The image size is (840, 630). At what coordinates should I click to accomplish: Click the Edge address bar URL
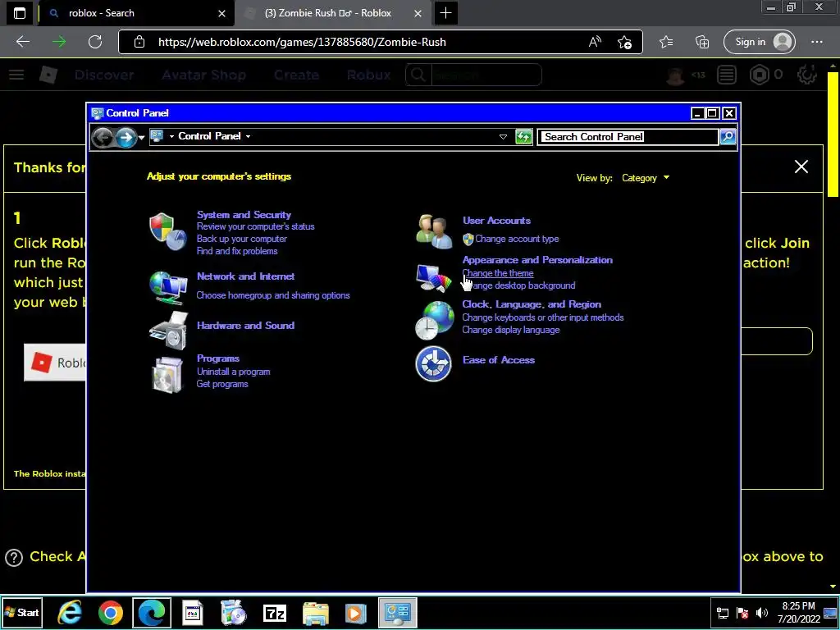(302, 42)
